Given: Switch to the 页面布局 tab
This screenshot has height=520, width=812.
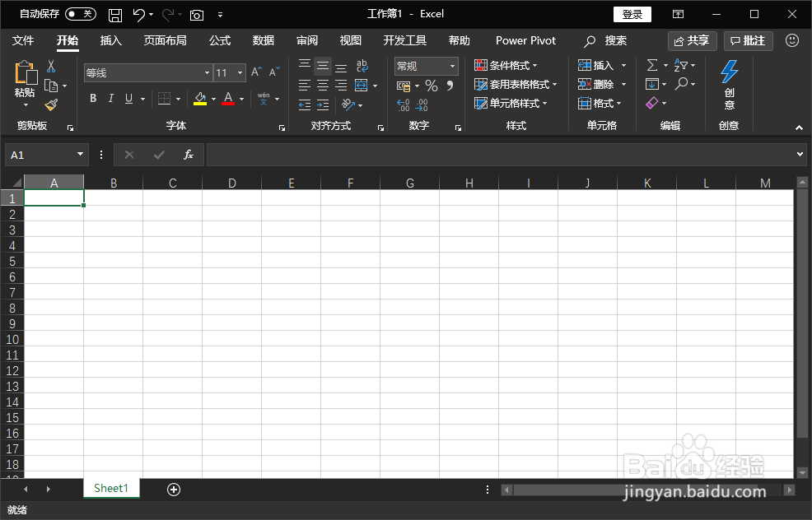Looking at the screenshot, I should pos(166,40).
